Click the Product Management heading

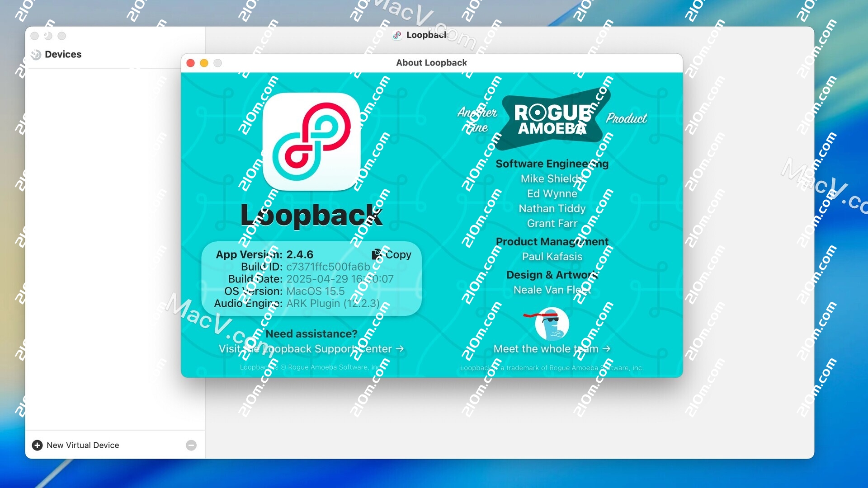pos(552,242)
